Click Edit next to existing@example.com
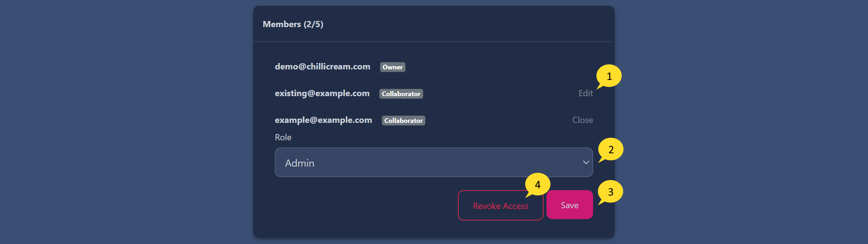Screen dimensions: 868x244 586,93
